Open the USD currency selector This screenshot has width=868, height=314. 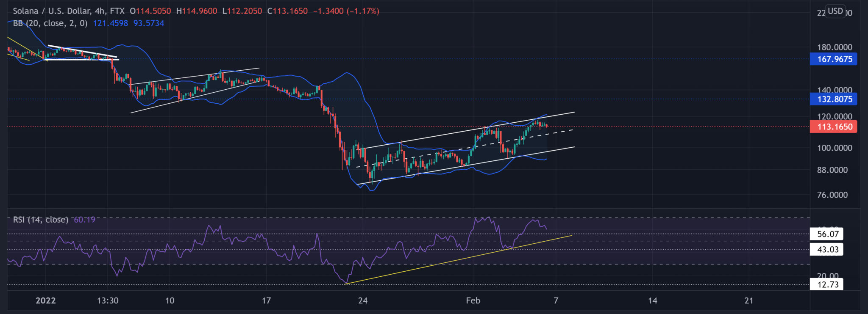(x=835, y=11)
